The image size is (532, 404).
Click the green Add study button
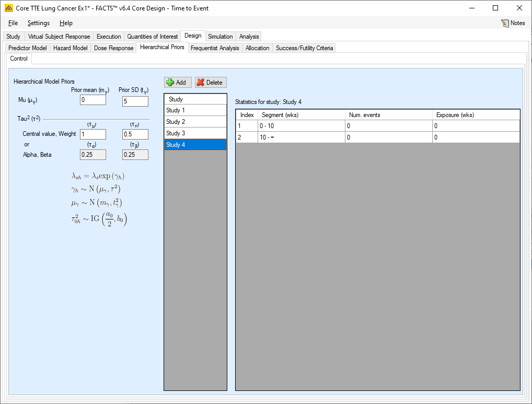[178, 83]
